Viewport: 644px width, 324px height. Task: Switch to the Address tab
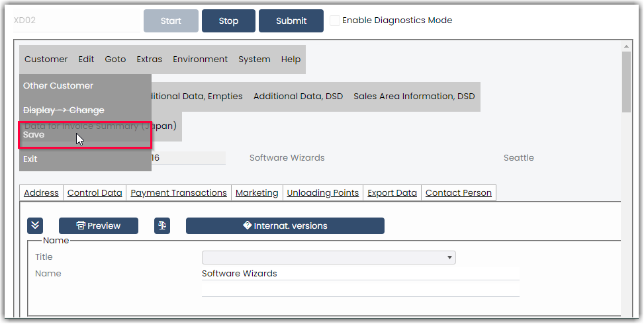[41, 193]
